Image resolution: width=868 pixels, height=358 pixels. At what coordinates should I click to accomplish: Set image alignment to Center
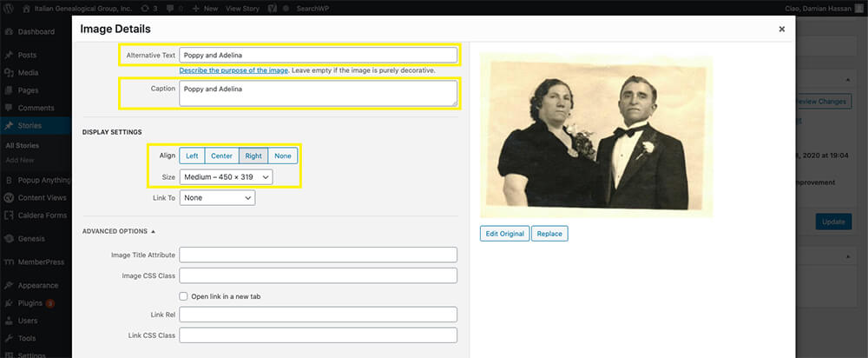click(222, 156)
